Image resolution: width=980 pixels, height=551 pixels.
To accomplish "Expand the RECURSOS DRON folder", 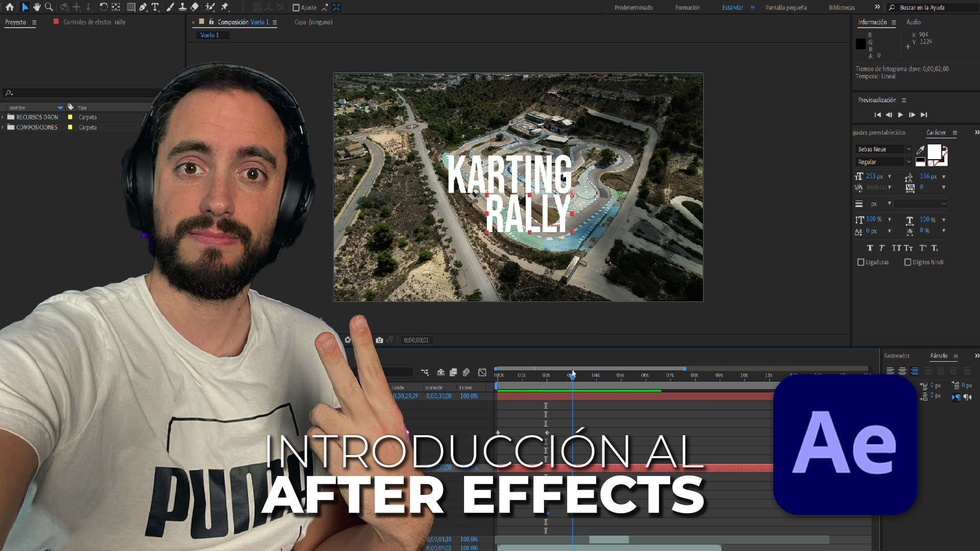I will click(3, 117).
